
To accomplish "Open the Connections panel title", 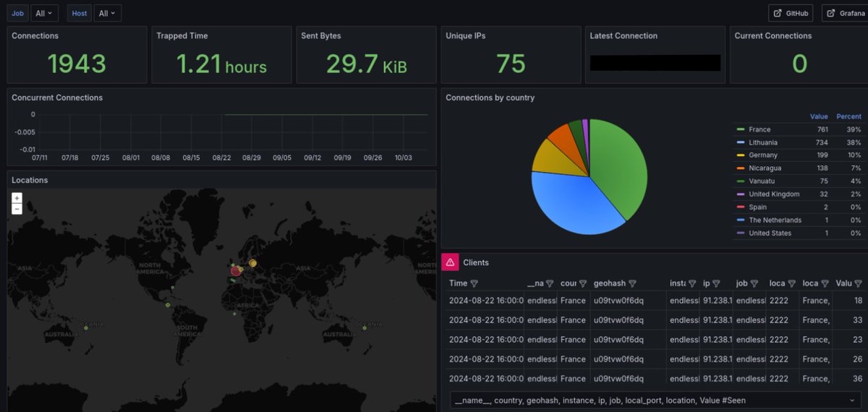I will [x=35, y=35].
